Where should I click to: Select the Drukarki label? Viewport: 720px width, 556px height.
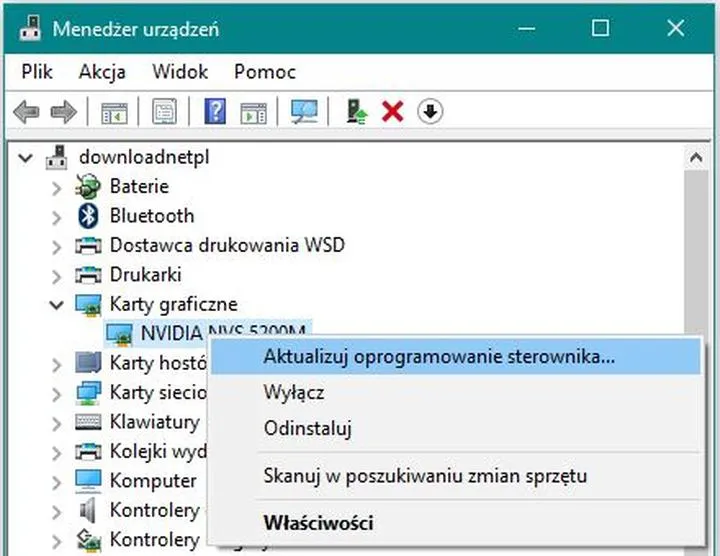click(146, 275)
